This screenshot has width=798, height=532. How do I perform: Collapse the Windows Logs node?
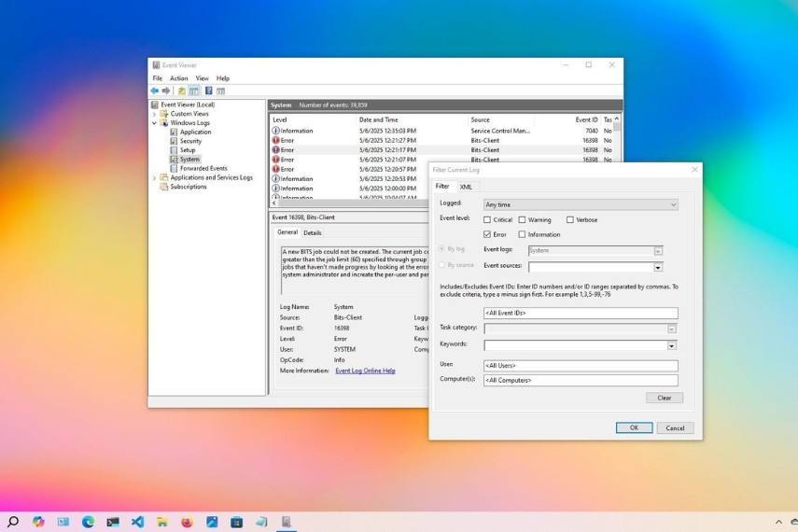coord(154,123)
